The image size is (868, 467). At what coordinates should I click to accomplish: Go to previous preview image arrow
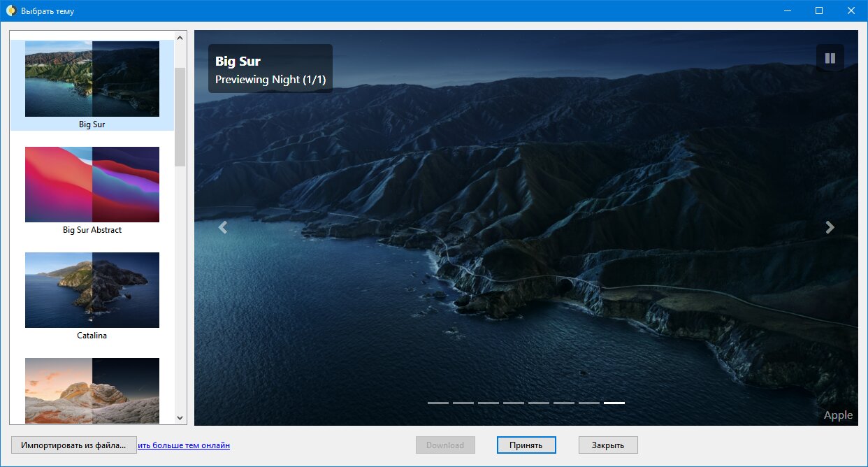[223, 227]
